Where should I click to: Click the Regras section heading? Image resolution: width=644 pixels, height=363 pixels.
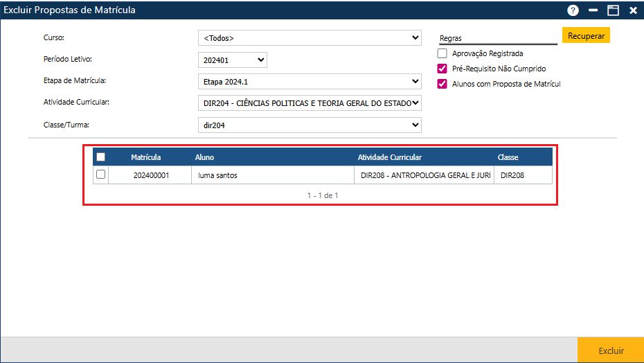pyautogui.click(x=451, y=38)
